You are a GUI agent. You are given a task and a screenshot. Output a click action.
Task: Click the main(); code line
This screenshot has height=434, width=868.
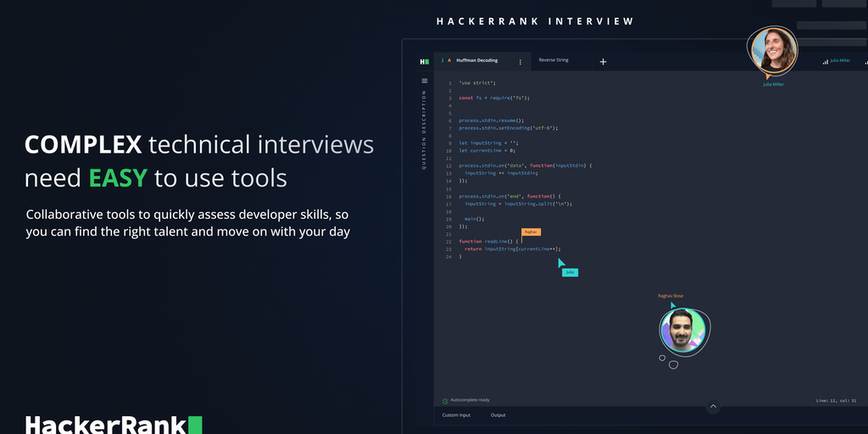pyautogui.click(x=475, y=219)
